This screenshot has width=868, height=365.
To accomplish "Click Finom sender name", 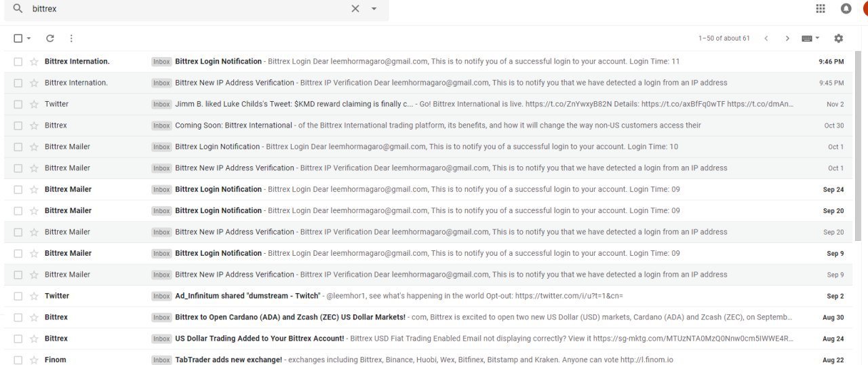I will (x=56, y=360).
